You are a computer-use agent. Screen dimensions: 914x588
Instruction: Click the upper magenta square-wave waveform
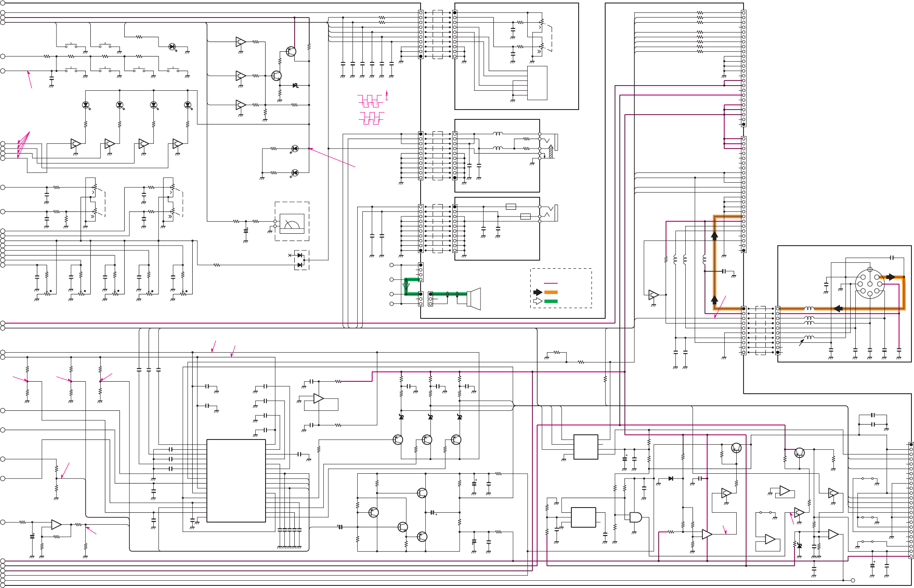click(370, 101)
